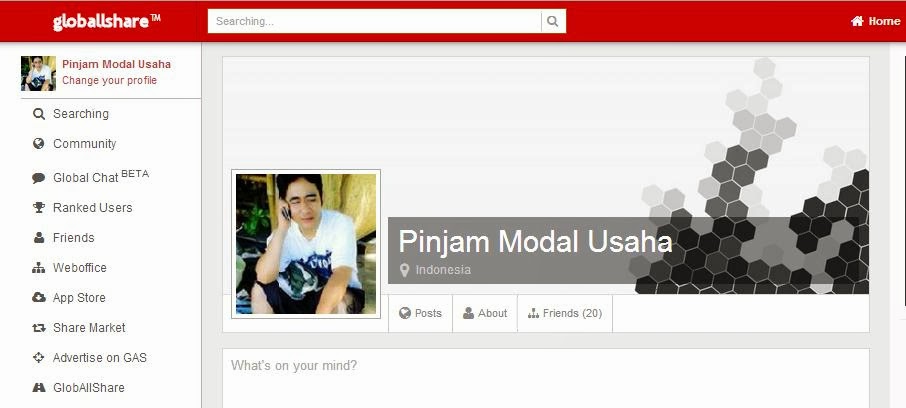Image resolution: width=906 pixels, height=408 pixels.
Task: Click the Friends person icon in sidebar
Action: pos(39,238)
